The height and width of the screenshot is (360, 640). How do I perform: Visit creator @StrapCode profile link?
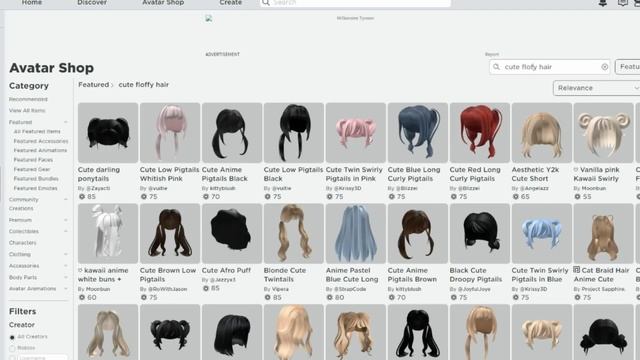pos(350,289)
